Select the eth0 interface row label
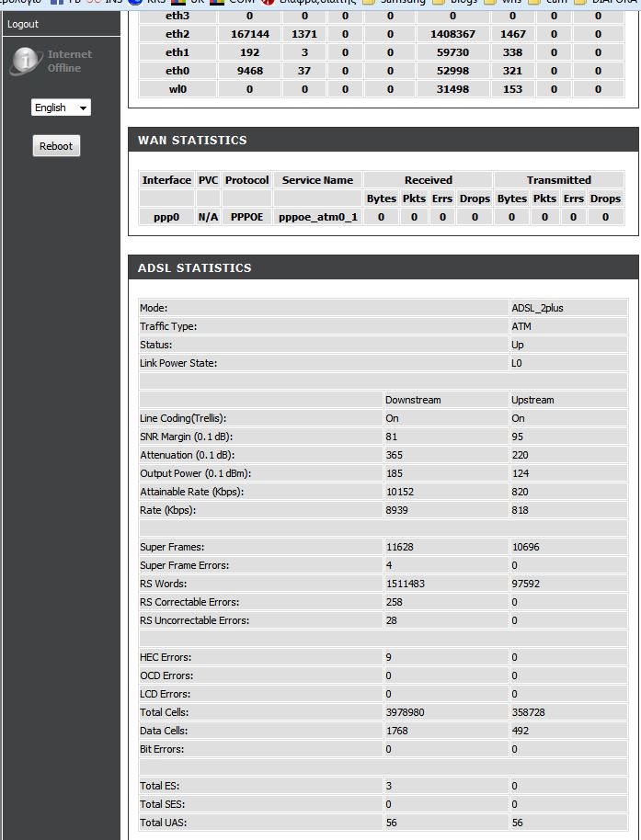 177,71
